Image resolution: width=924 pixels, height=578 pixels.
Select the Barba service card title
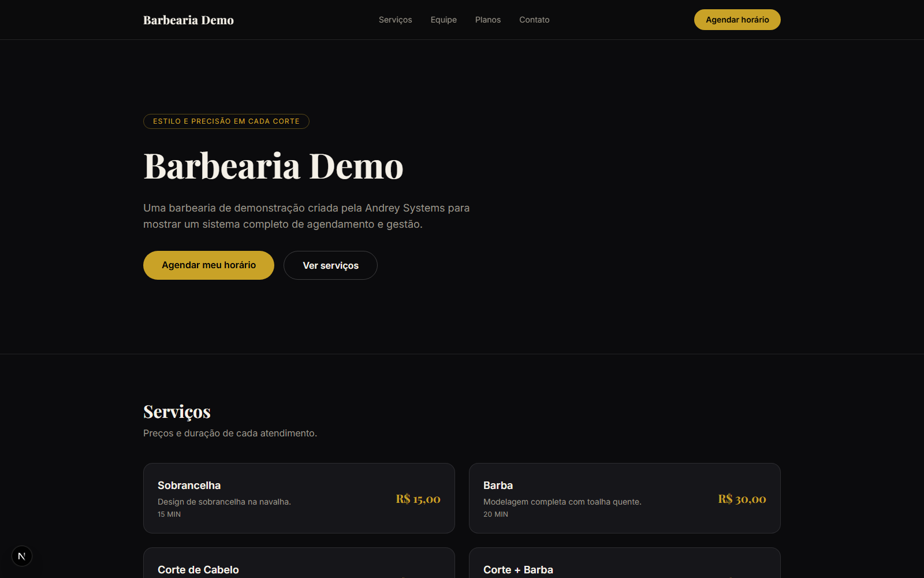click(498, 486)
